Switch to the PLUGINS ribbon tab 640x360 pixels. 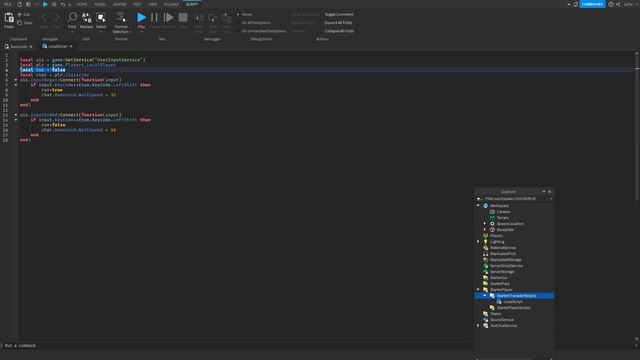click(x=171, y=4)
